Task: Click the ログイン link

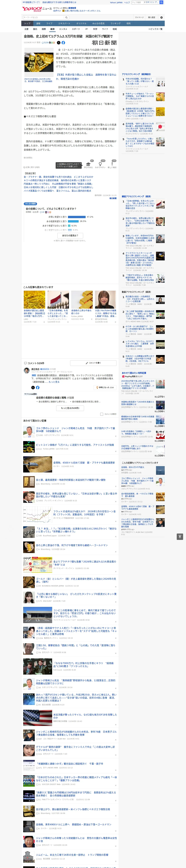Action: (x=57, y=11)
